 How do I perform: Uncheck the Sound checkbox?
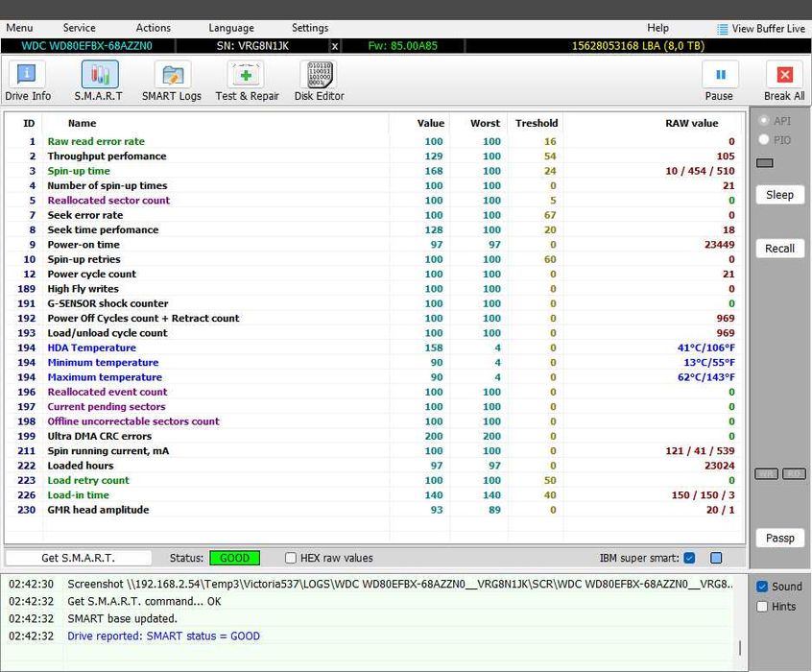point(762,587)
